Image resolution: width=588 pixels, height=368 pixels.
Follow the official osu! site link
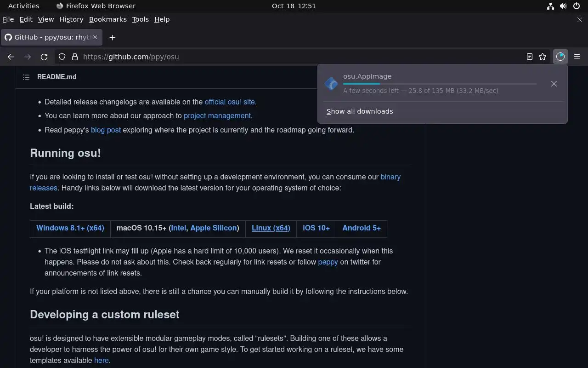click(230, 102)
